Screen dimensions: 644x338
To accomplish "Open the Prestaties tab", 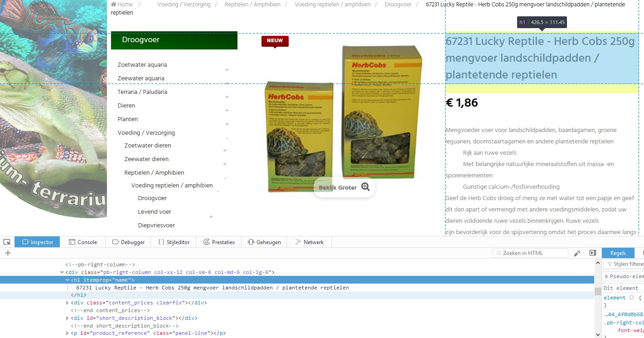I will [x=219, y=242].
